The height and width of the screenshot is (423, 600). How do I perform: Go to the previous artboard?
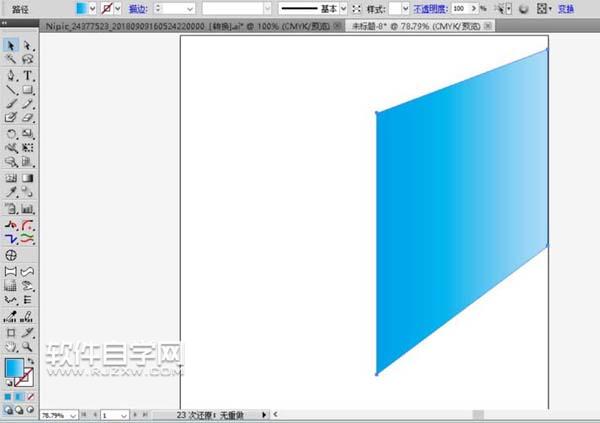pos(95,415)
